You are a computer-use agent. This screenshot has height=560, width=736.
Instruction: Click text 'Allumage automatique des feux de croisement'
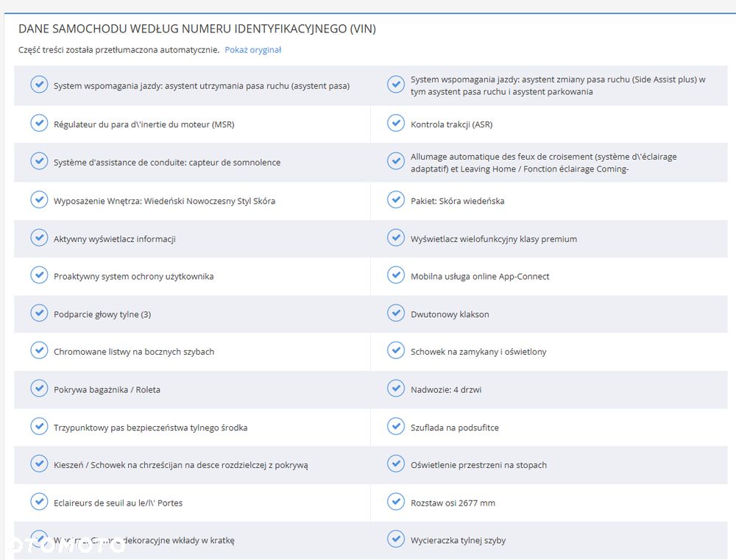click(502, 156)
